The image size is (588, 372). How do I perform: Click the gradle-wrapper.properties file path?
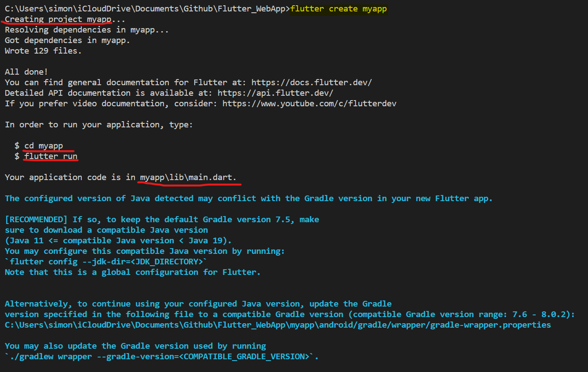click(x=278, y=325)
